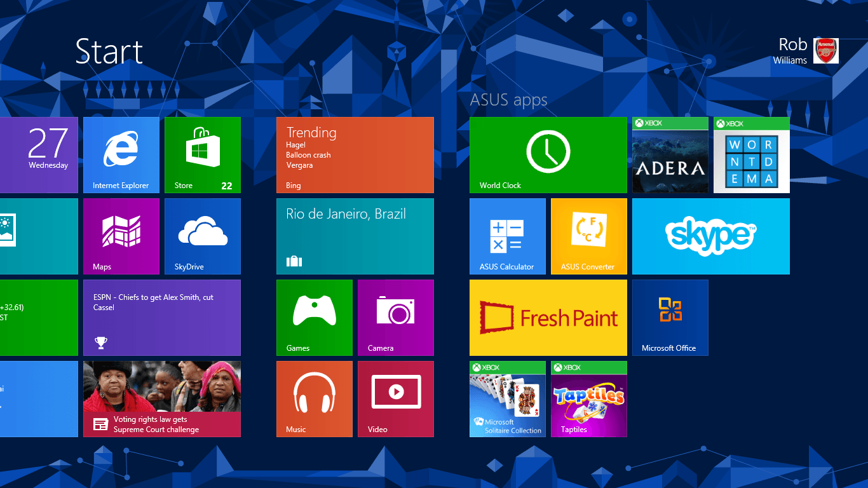Image resolution: width=868 pixels, height=488 pixels.
Task: Open the World Clock tile
Action: pyautogui.click(x=548, y=154)
